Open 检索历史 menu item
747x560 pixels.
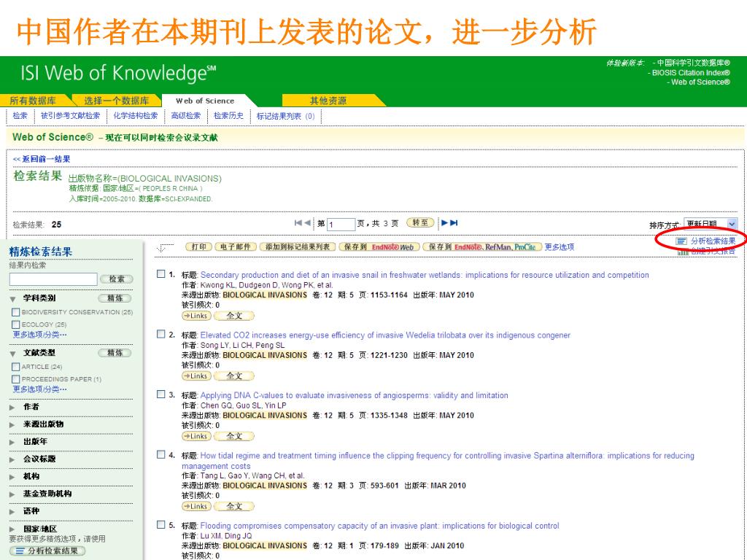228,116
